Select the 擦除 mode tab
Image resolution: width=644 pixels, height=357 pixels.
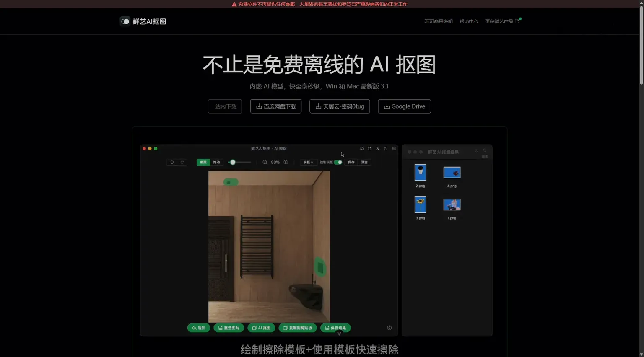point(203,162)
